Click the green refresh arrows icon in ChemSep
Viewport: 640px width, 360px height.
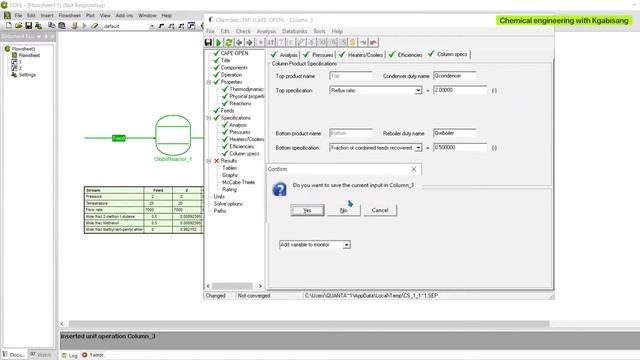pos(229,42)
